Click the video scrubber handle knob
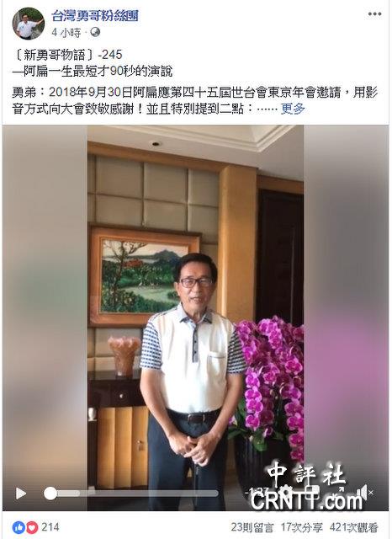 (50, 494)
